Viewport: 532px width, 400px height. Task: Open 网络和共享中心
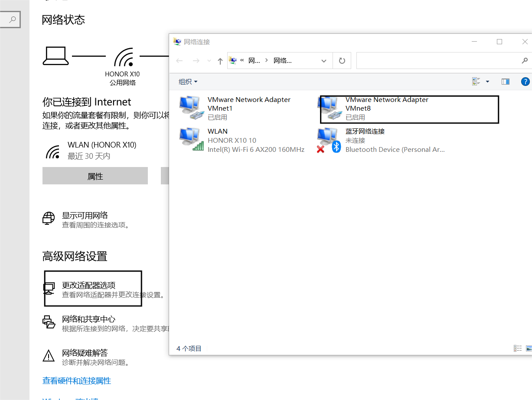coord(88,319)
